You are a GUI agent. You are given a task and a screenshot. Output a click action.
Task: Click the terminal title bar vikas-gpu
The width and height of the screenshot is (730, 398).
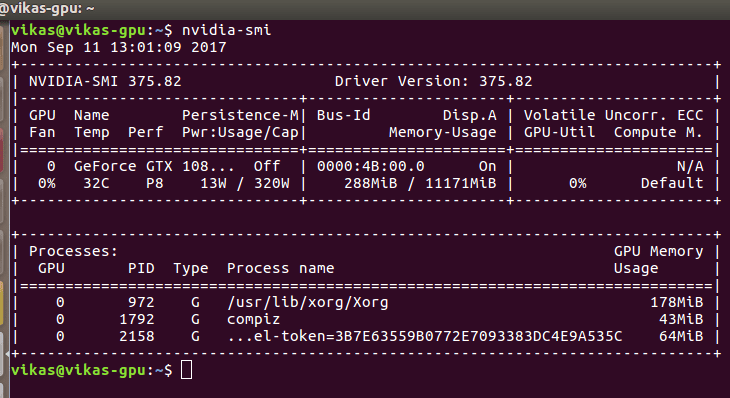point(47,9)
